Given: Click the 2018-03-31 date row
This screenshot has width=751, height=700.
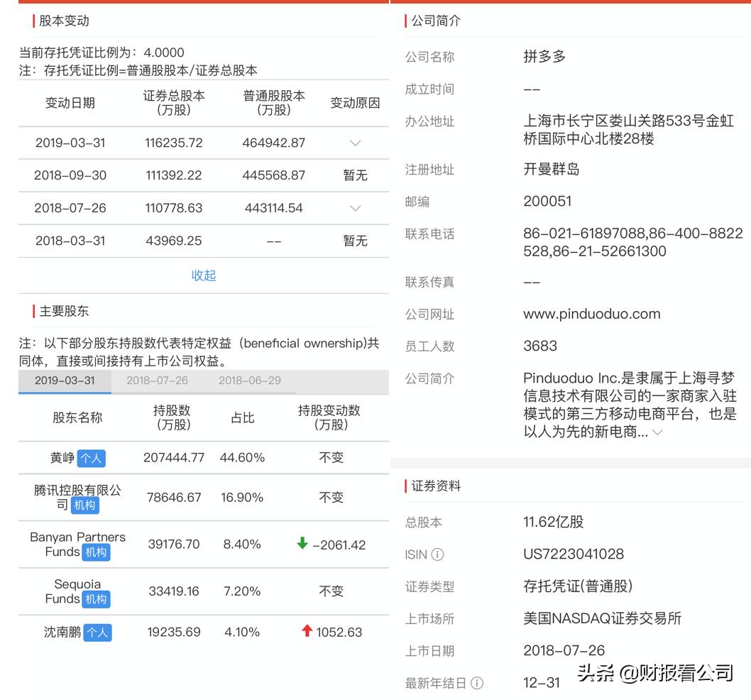Looking at the screenshot, I should coord(70,241).
